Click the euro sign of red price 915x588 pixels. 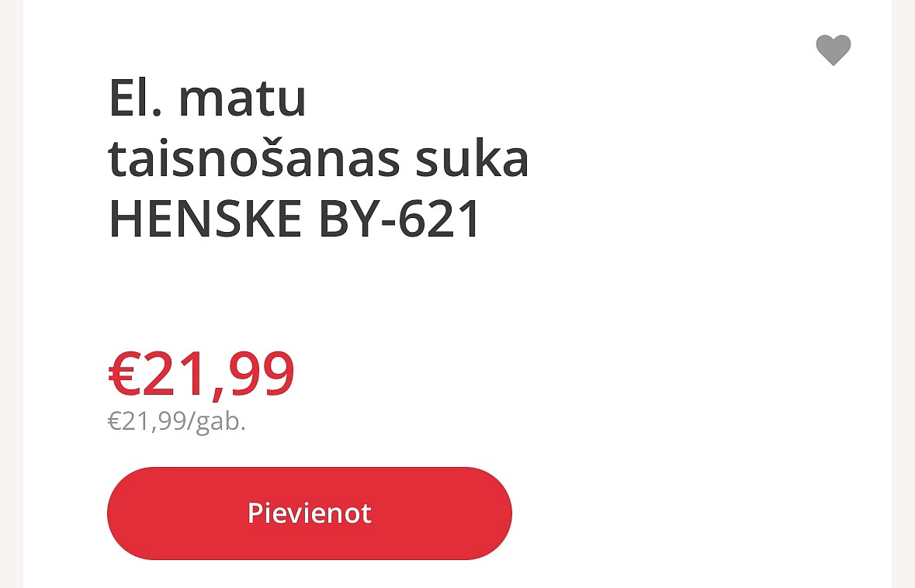click(124, 375)
